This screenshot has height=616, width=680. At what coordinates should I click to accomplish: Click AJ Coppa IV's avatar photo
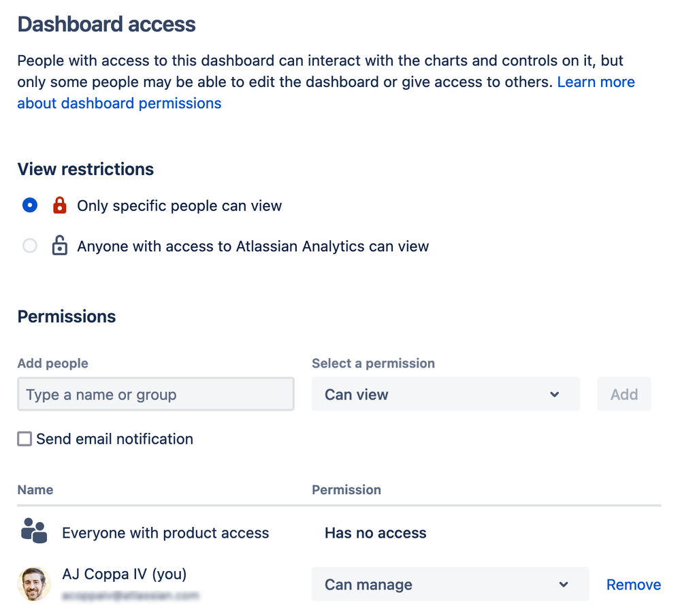pos(34,584)
